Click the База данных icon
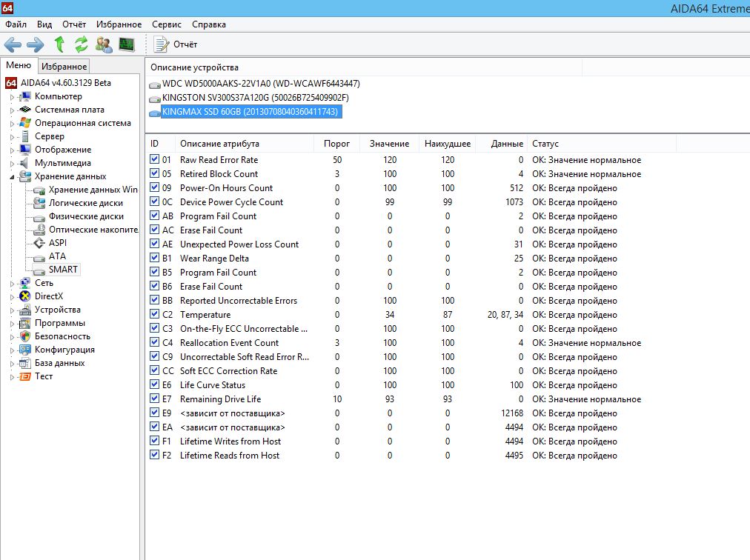Screen dimensions: 750x560 click(25, 364)
